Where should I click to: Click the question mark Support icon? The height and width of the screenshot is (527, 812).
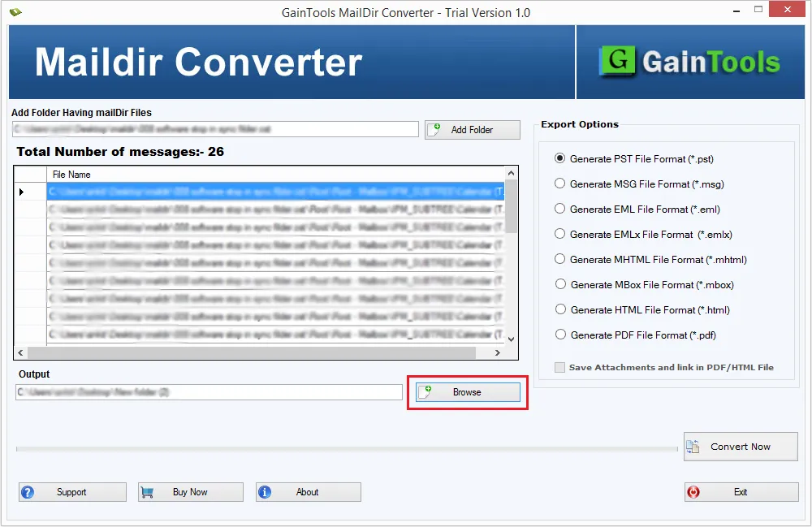[x=28, y=492]
